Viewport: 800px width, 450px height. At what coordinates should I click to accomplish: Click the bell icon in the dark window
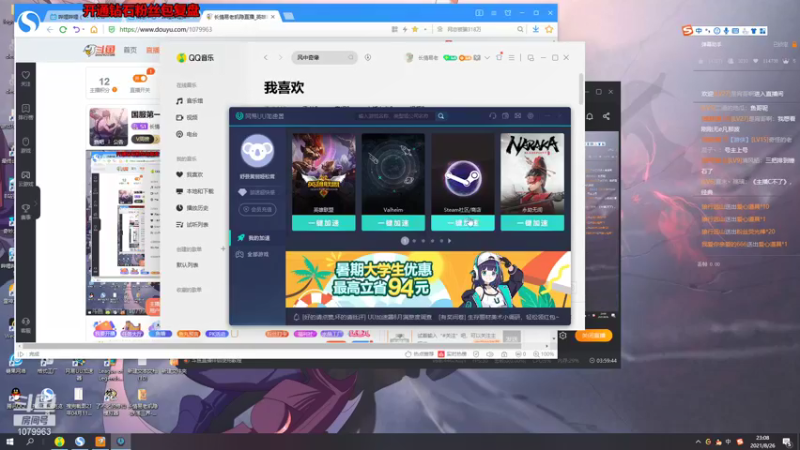point(590,116)
